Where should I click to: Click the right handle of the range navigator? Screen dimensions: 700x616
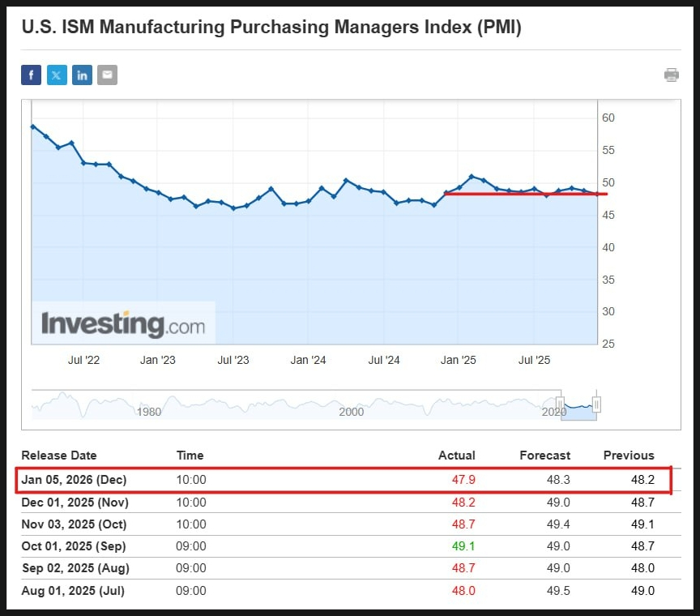(596, 404)
